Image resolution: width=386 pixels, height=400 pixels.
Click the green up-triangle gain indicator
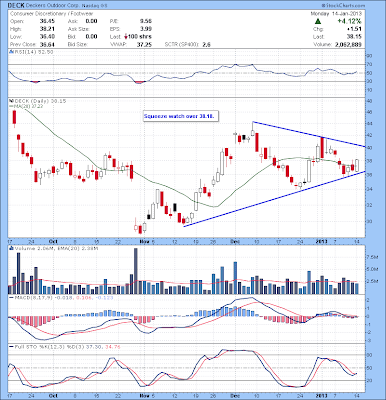click(x=318, y=21)
